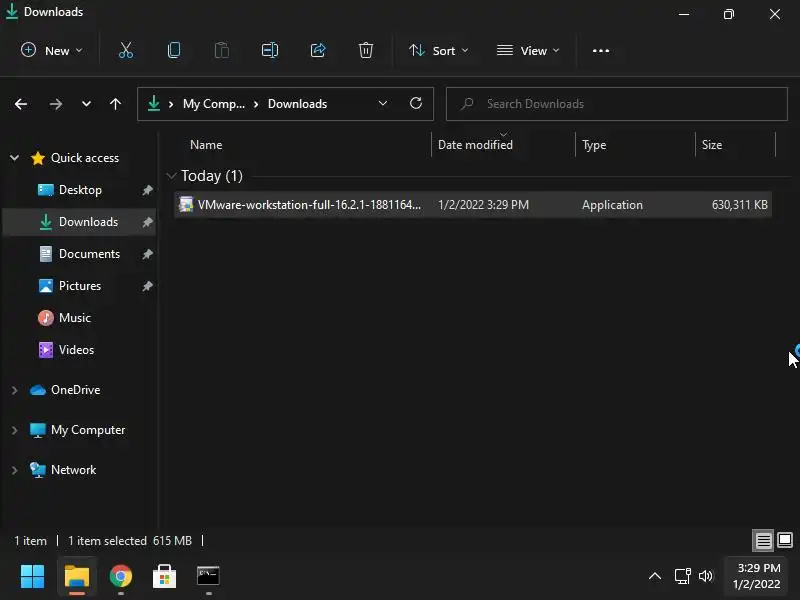Expand the Network tree node
Screen dimensions: 800x600
[14, 470]
